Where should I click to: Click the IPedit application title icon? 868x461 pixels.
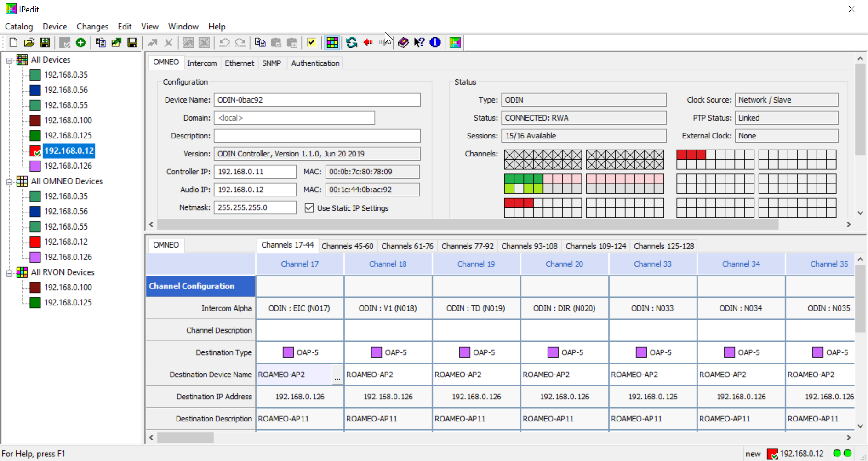click(x=11, y=9)
